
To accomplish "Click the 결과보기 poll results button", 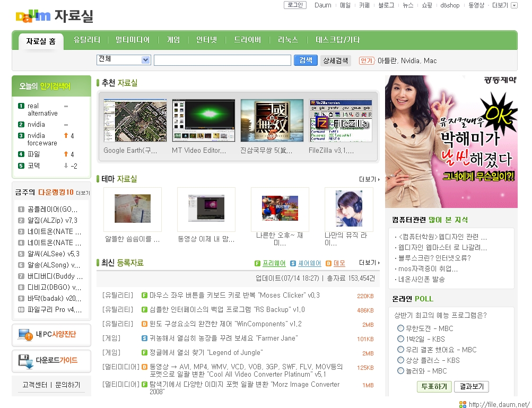I will (x=471, y=387).
